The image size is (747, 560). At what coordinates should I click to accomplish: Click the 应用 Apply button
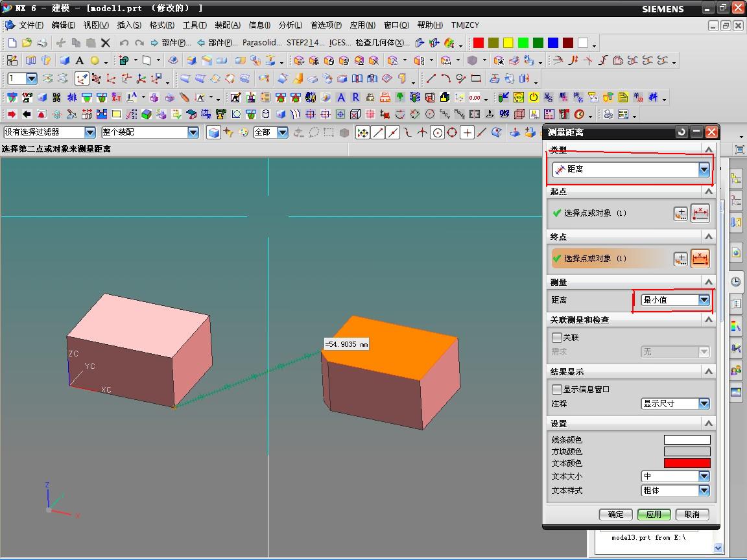(654, 514)
